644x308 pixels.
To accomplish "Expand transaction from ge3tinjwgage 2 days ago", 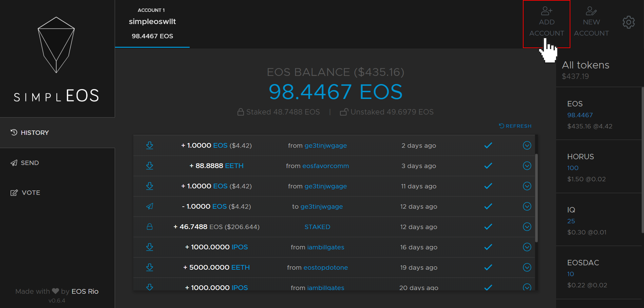I will pos(527,145).
